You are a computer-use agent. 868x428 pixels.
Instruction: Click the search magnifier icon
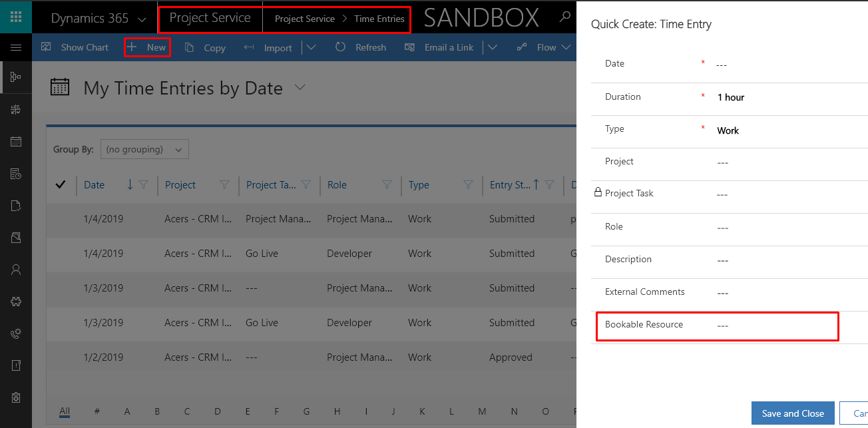(565, 17)
